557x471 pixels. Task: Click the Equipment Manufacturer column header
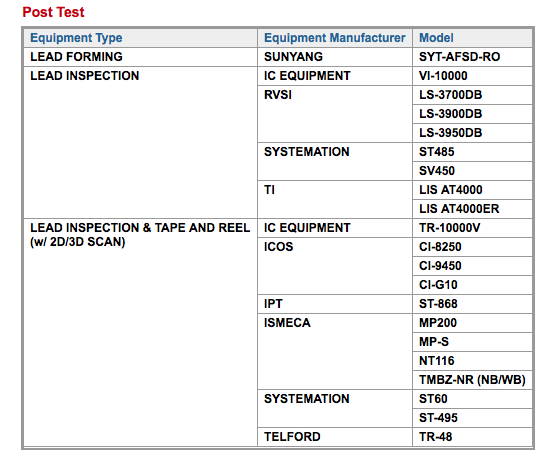click(x=335, y=38)
